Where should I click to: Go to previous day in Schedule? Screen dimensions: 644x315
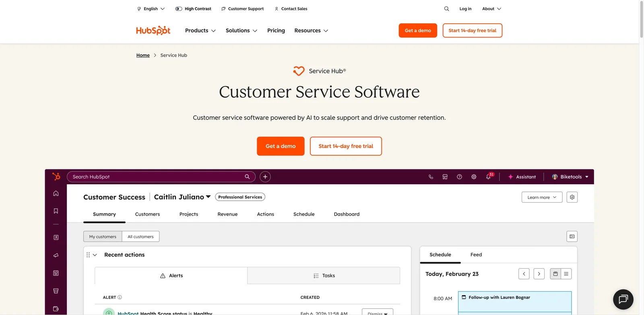524,274
